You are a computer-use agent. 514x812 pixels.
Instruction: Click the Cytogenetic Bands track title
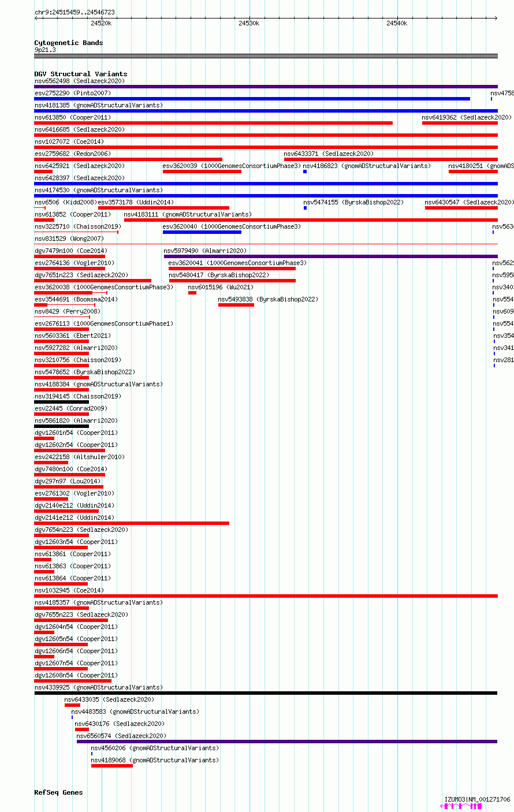pos(69,43)
